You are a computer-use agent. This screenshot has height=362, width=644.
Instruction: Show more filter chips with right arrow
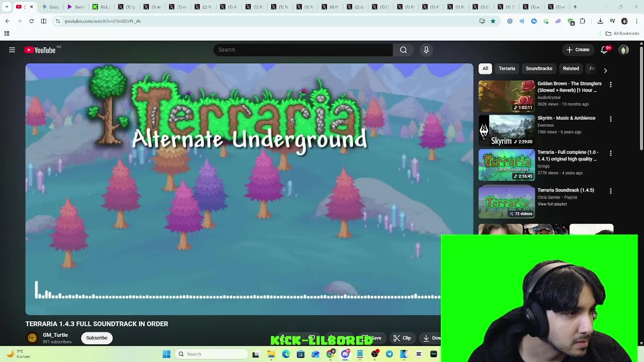click(x=605, y=70)
